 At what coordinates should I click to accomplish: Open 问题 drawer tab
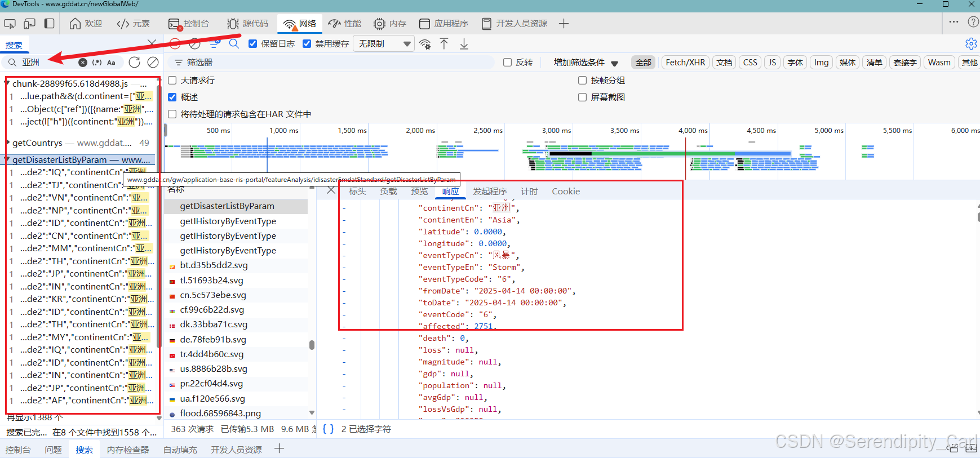[x=53, y=450]
